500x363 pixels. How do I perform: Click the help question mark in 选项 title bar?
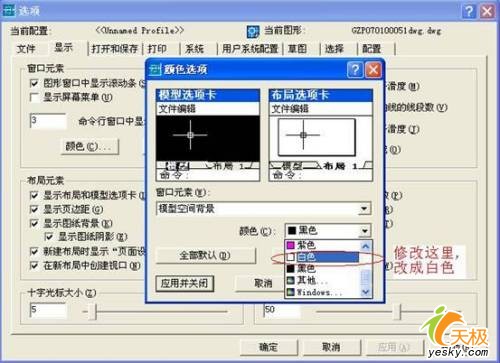click(469, 11)
